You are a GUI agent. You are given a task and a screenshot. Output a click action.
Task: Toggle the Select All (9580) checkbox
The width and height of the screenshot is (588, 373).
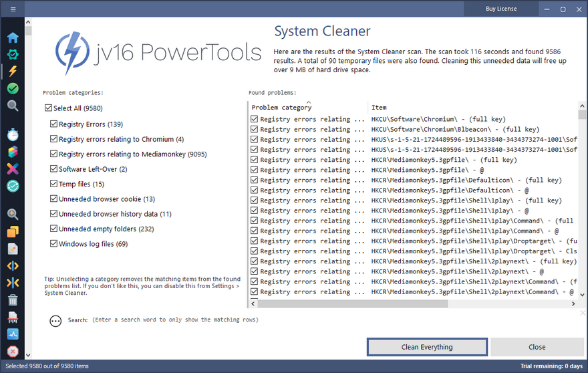point(48,108)
